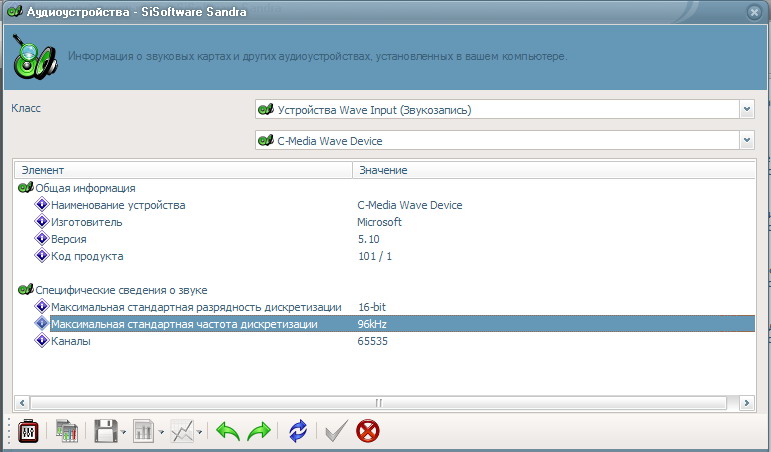Click the options sliders icon in toolbar
The width and height of the screenshot is (771, 452).
[x=29, y=431]
